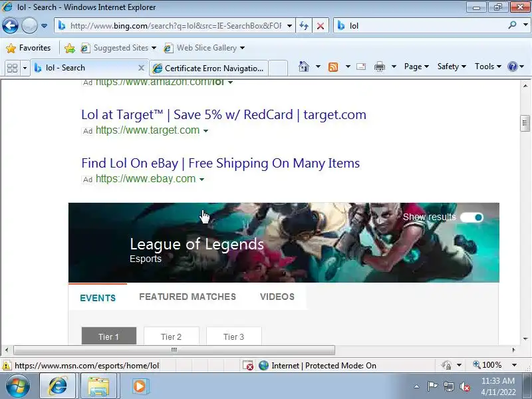Open the Tools menu
532x399 pixels.
(488, 66)
